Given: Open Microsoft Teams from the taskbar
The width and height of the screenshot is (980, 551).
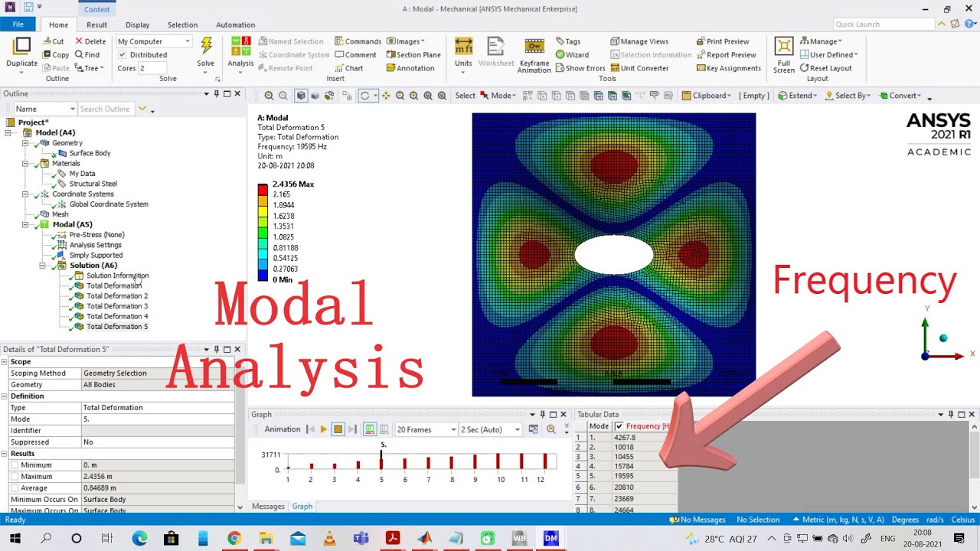Looking at the screenshot, I should 361,539.
